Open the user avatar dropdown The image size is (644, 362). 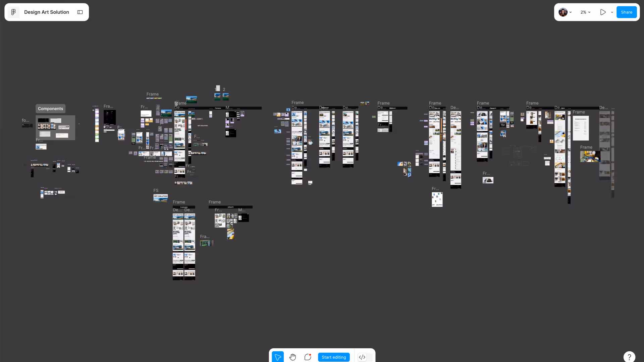coord(565,12)
